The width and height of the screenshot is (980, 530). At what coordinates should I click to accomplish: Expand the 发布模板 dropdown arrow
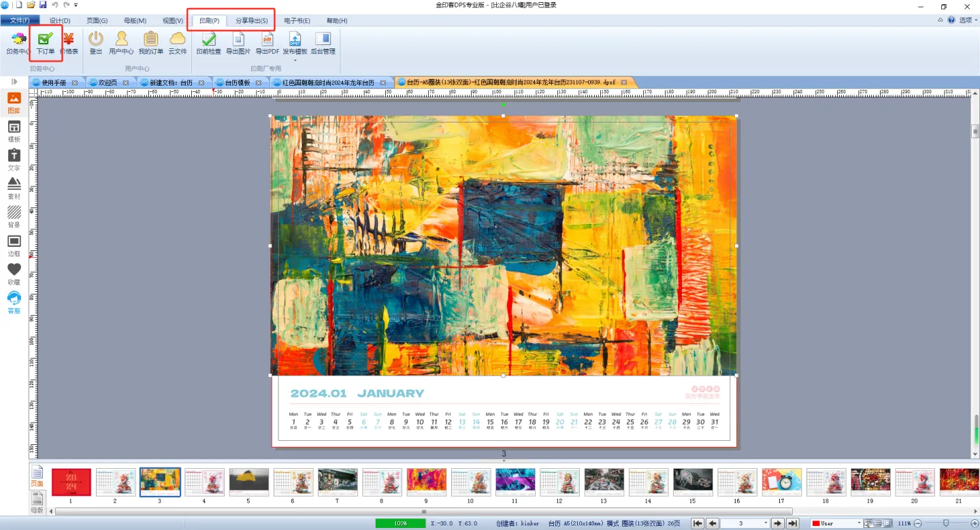[x=295, y=61]
